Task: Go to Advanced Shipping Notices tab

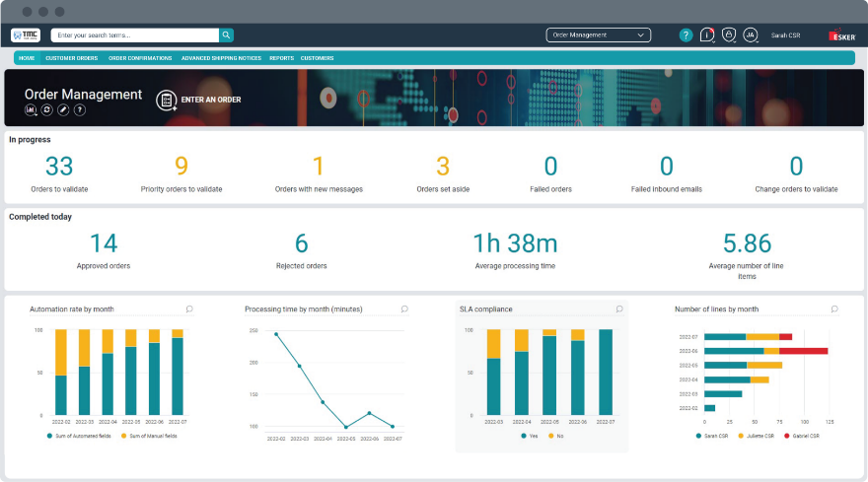Action: click(x=221, y=58)
